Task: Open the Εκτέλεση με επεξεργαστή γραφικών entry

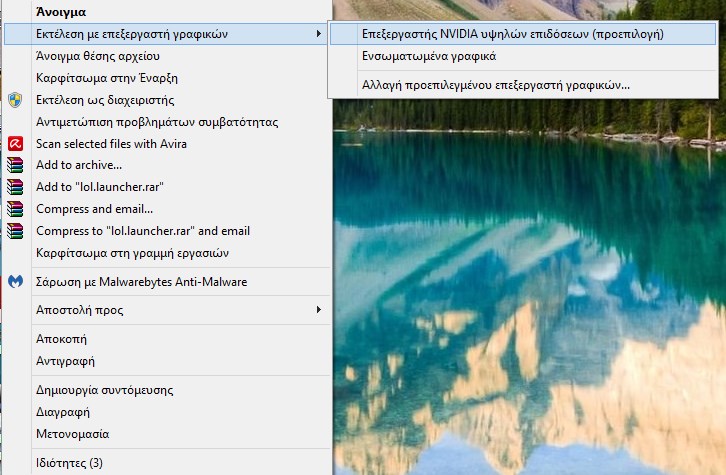Action: tap(167, 34)
